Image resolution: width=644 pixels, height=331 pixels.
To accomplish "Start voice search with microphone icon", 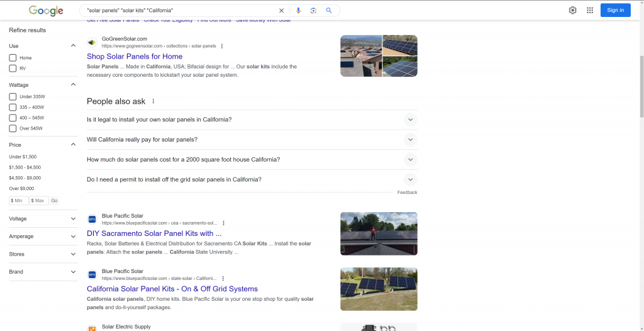I will coord(299,11).
